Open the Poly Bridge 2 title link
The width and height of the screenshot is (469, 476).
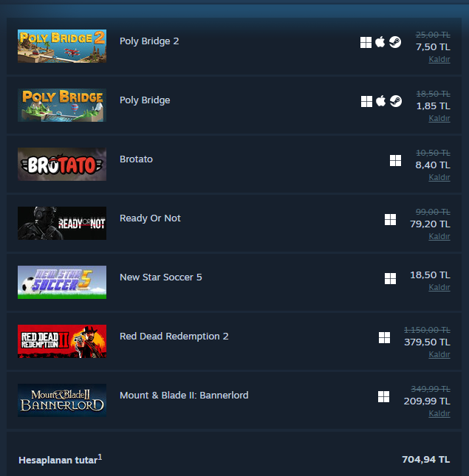149,41
